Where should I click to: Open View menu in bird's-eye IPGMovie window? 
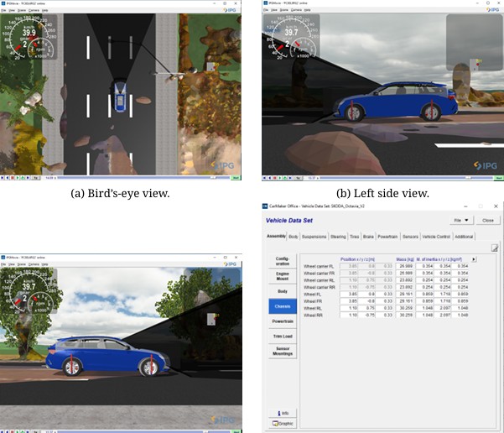point(12,10)
